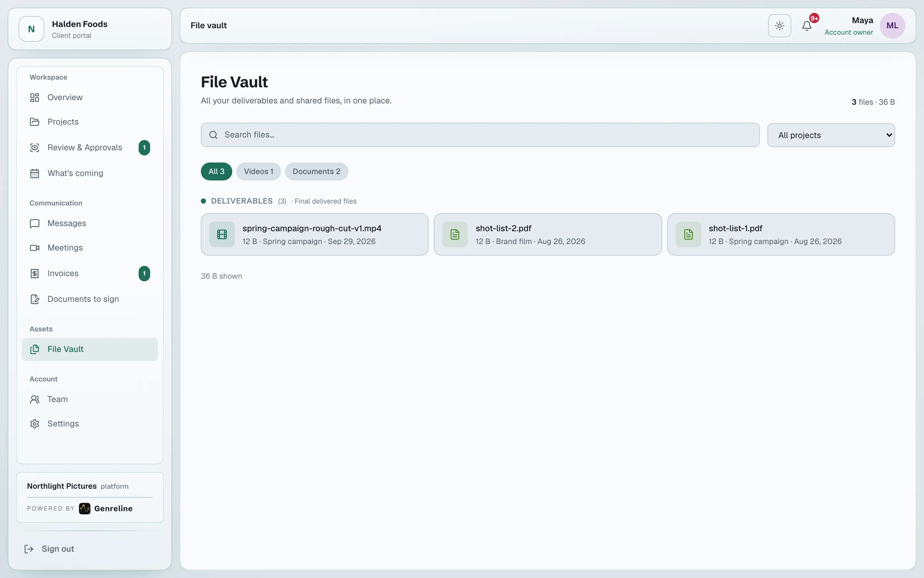
Task: Open the shot-list-1.pdf file name
Action: (x=735, y=228)
